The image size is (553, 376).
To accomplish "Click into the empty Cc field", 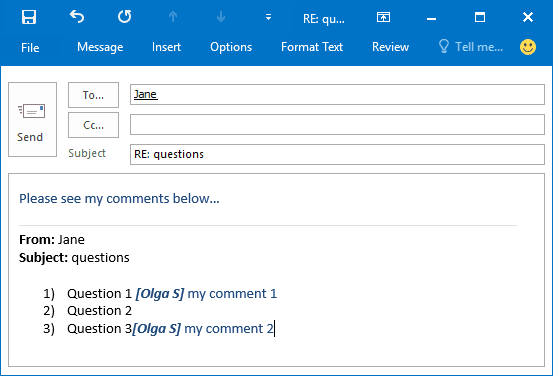I will [337, 125].
